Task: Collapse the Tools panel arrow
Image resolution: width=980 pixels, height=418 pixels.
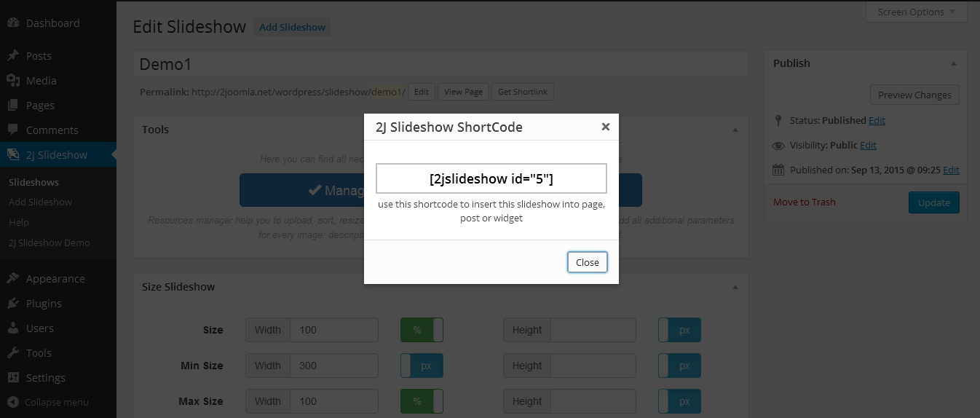Action: point(735,130)
